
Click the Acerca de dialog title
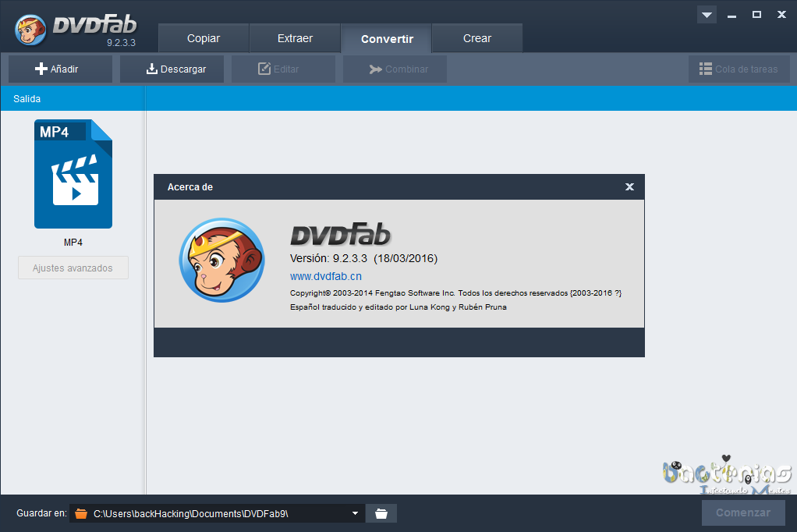(x=190, y=187)
